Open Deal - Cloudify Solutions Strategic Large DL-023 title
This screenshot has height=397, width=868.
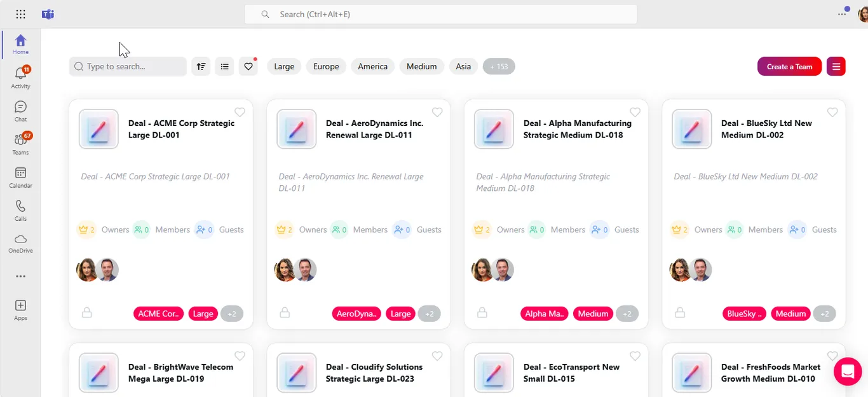(x=374, y=373)
